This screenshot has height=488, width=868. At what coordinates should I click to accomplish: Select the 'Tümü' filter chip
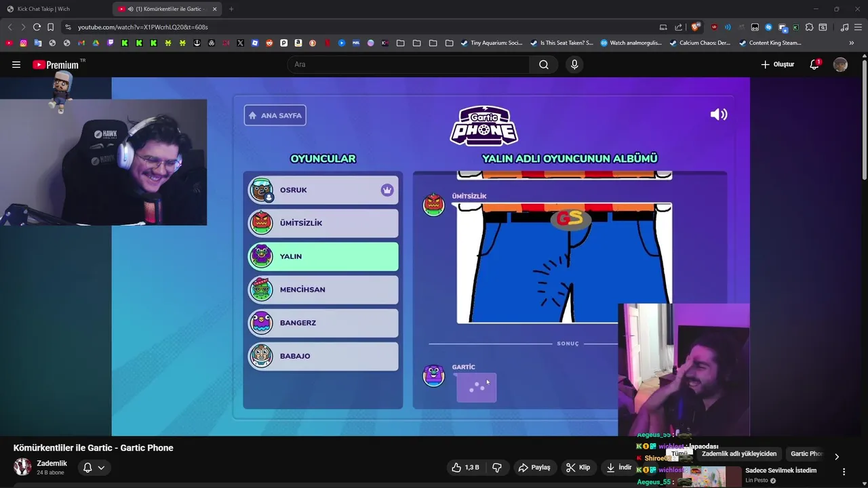[679, 453]
